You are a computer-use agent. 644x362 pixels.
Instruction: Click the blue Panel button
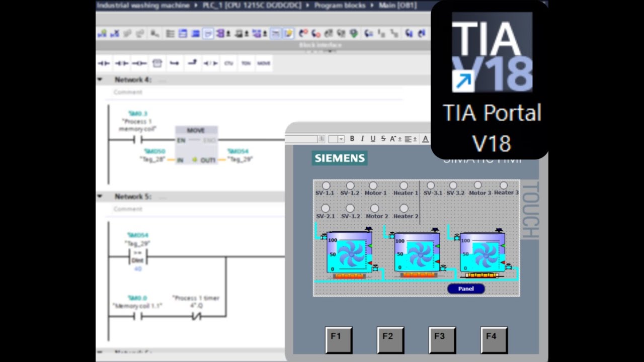466,289
